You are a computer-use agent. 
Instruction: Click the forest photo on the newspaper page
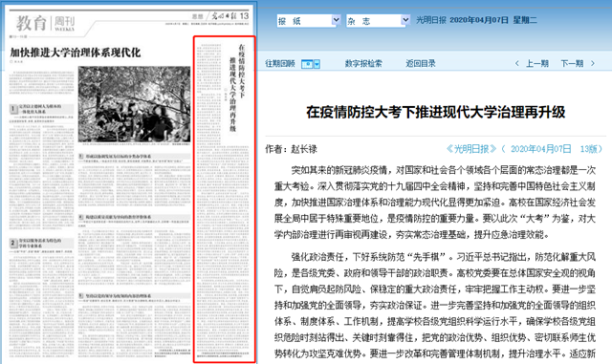134,104
